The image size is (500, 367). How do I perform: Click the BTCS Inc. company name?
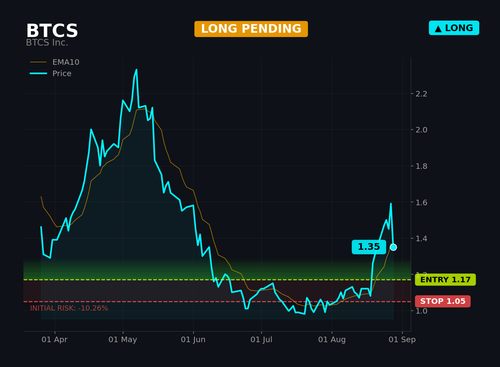tap(47, 43)
